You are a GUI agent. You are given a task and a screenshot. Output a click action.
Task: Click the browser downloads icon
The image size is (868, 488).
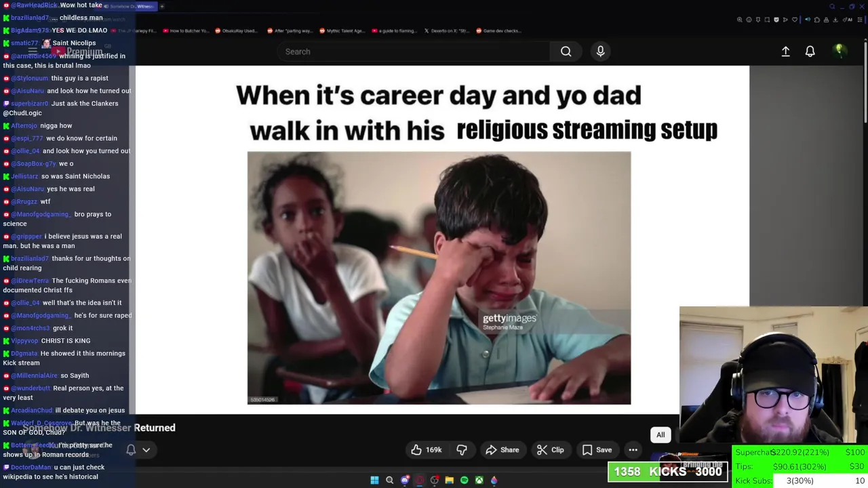[x=835, y=20]
